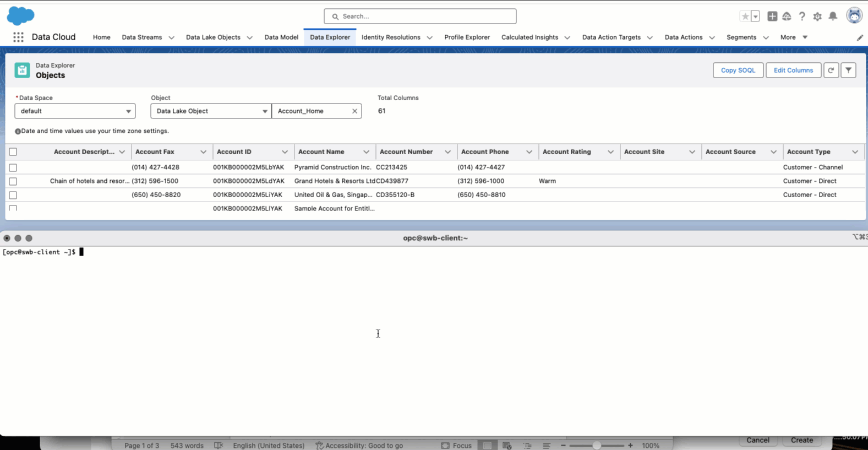Screen dimensions: 868x450
Task: Open the Data Space dropdown
Action: click(75, 111)
